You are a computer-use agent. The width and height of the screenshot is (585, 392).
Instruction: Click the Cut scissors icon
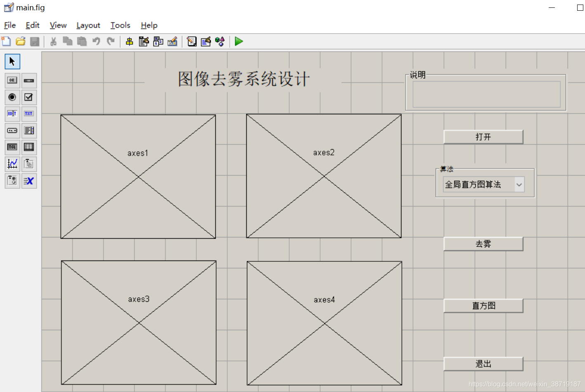click(x=53, y=41)
